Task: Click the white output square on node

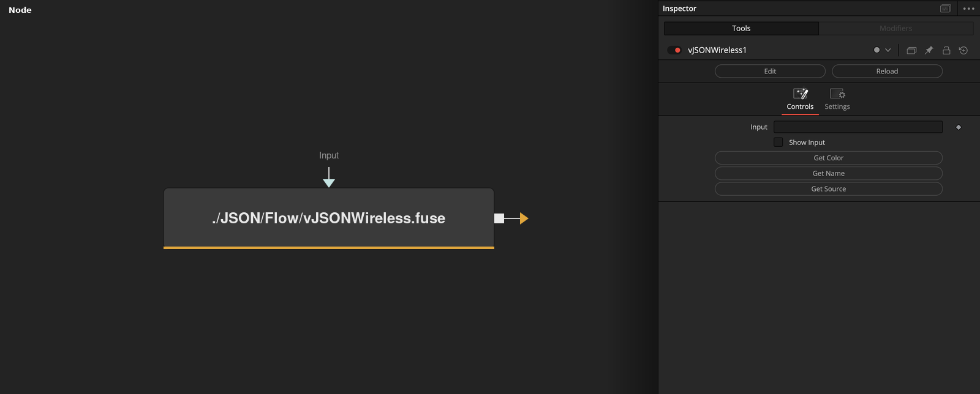Action: pos(499,218)
